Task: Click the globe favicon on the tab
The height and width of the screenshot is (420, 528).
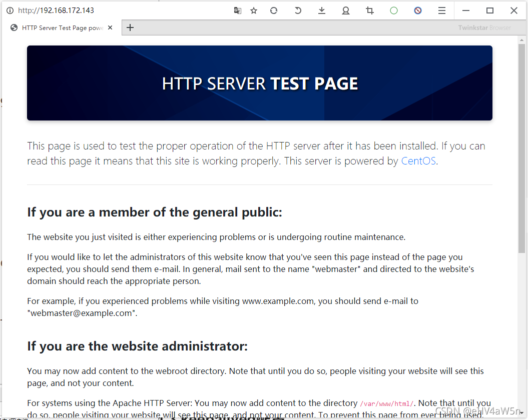Action: (14, 27)
